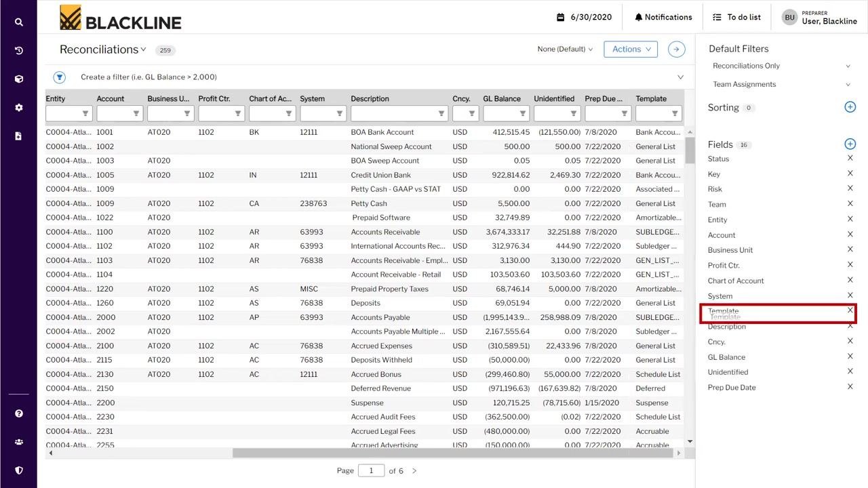Select the BOA Bank Account row description

point(382,132)
